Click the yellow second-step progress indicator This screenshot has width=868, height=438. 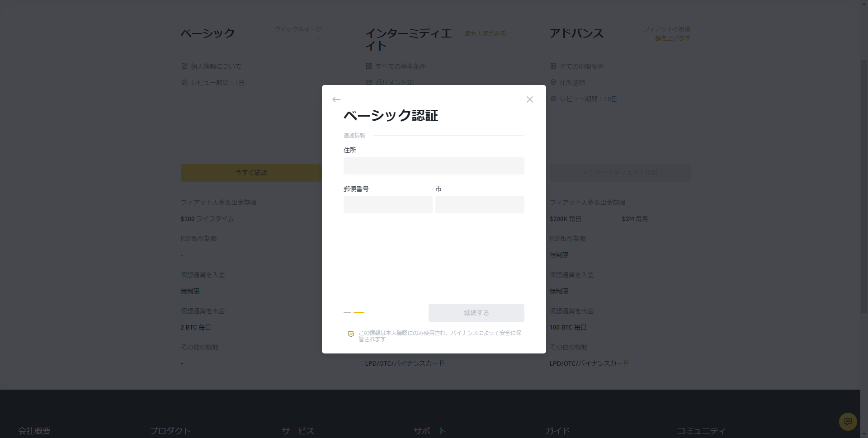tap(359, 312)
